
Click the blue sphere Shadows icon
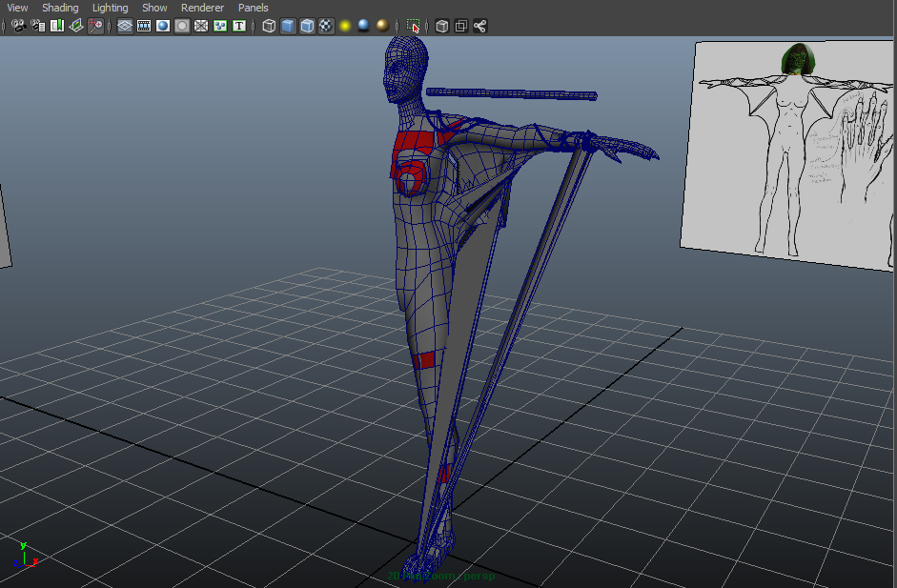[x=364, y=26]
